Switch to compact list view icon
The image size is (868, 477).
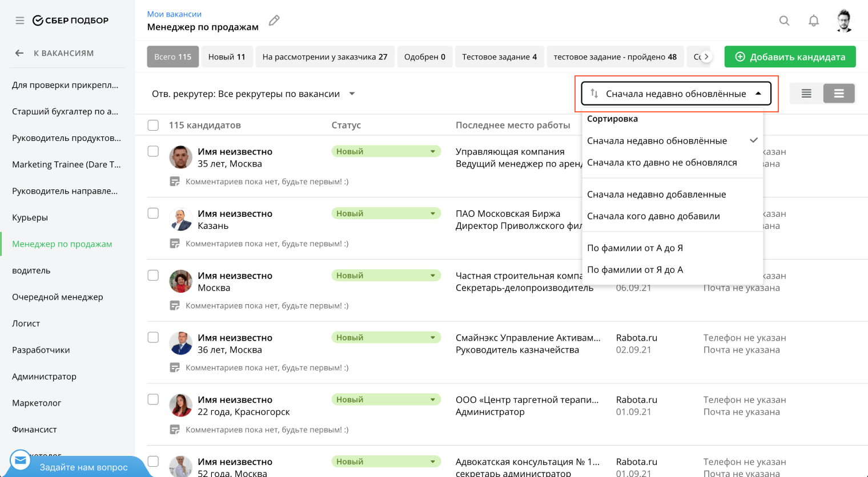806,94
